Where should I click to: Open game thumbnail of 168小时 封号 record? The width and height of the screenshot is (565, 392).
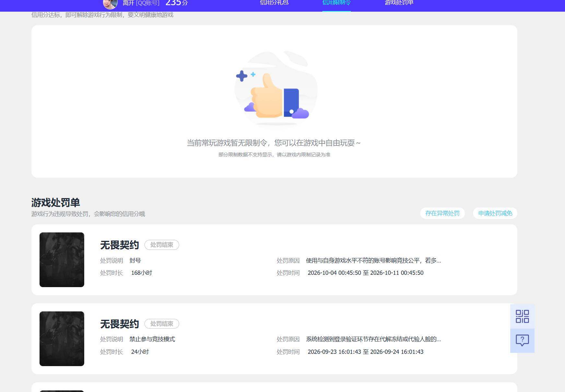coord(62,260)
